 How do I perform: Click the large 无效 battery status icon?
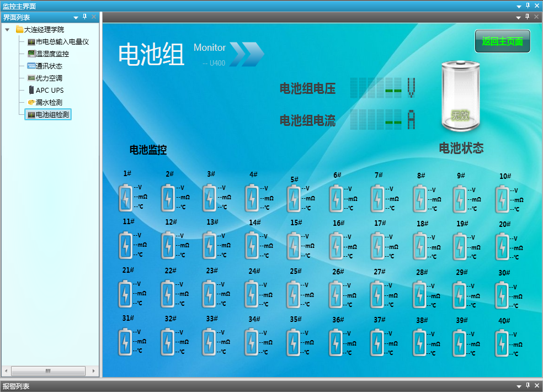coord(460,95)
